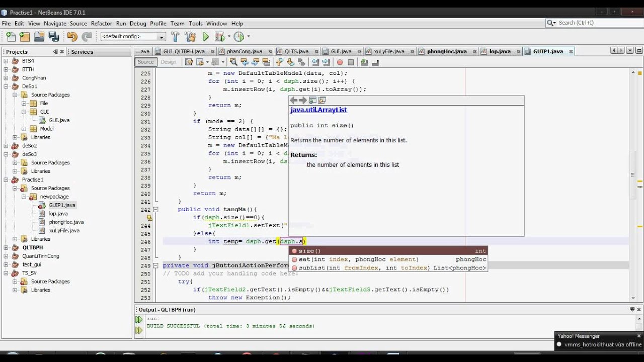Click the Previous Bookmark editor icon
644x362 pixels.
coord(280,62)
